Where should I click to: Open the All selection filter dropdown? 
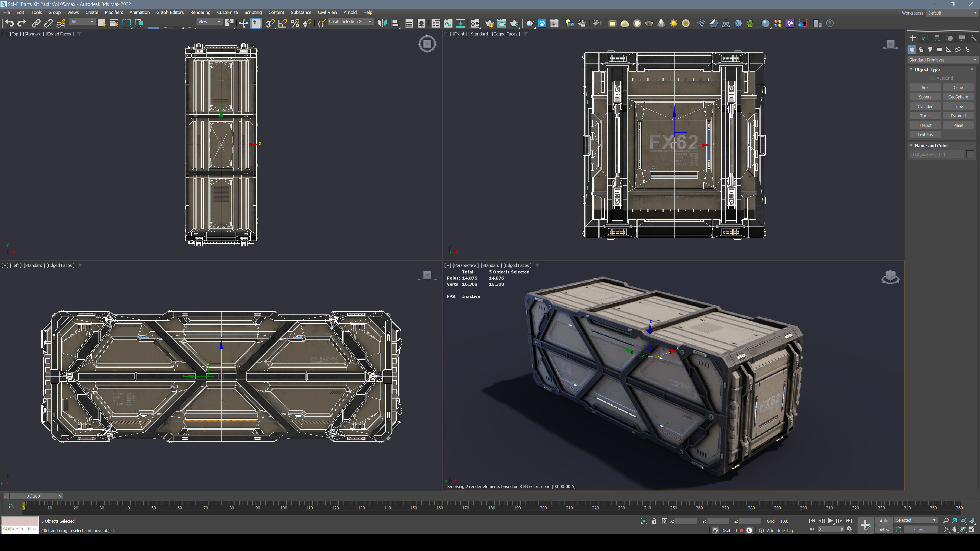pos(82,22)
